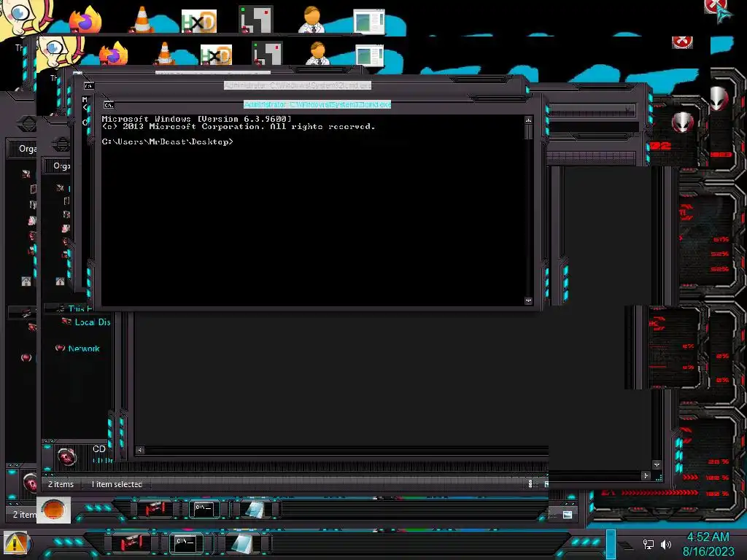
Task: Open Firefox in the nested screen copy
Action: point(113,53)
